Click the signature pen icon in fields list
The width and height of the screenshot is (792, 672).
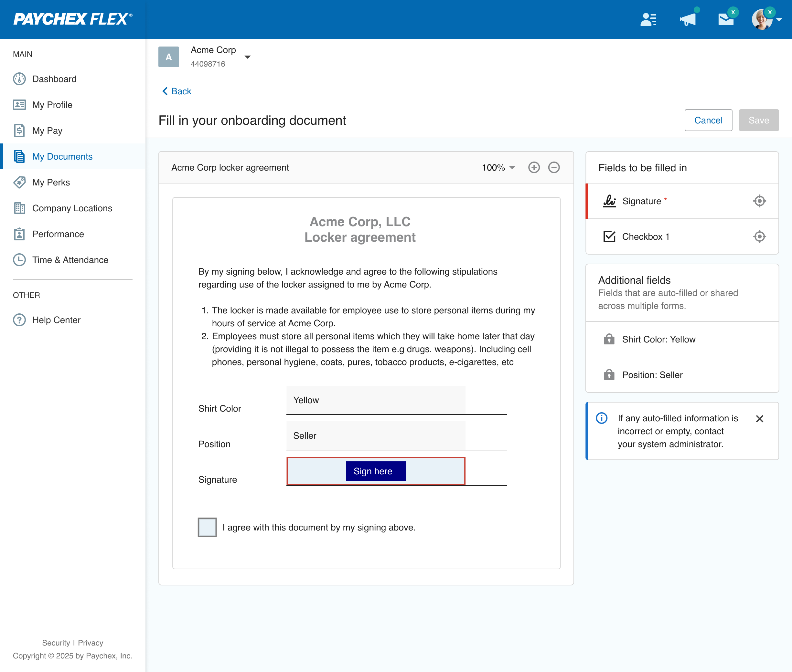click(x=609, y=201)
